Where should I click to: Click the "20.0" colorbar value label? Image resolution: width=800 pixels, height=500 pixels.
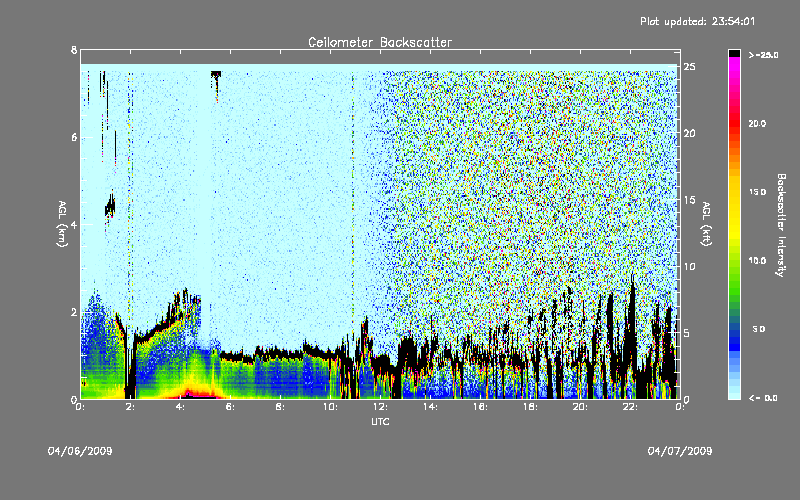pyautogui.click(x=757, y=123)
